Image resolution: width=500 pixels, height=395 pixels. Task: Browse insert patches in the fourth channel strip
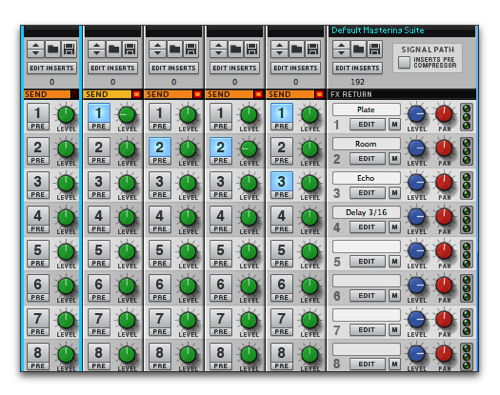click(x=236, y=49)
